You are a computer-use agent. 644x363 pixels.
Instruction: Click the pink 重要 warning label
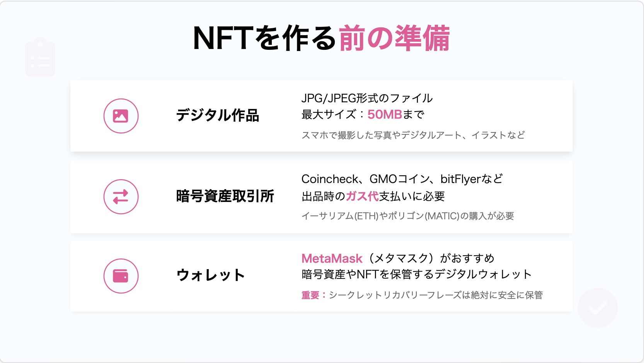[314, 295]
